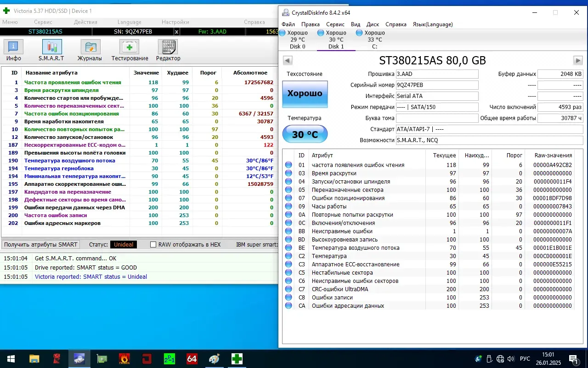The image size is (588, 368).
Task: Click status orb for attribute 01 read errors
Action: (x=288, y=165)
